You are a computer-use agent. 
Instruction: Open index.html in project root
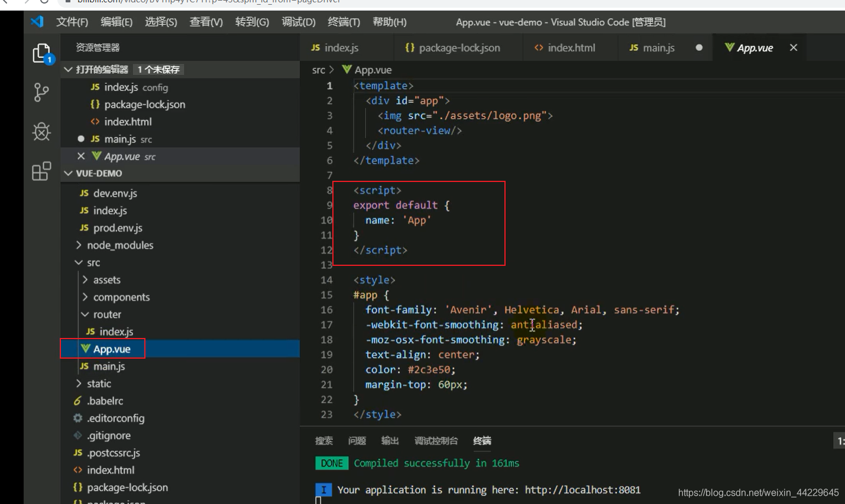tap(180, 470)
